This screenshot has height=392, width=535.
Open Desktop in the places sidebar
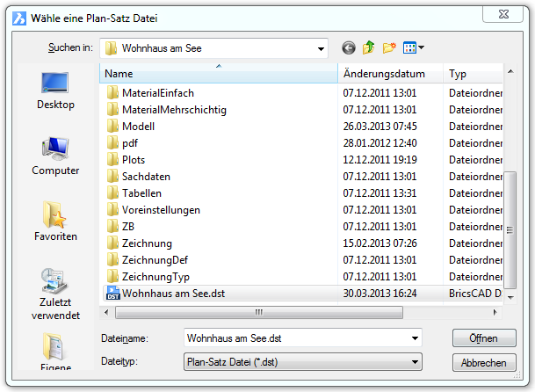coord(56,91)
